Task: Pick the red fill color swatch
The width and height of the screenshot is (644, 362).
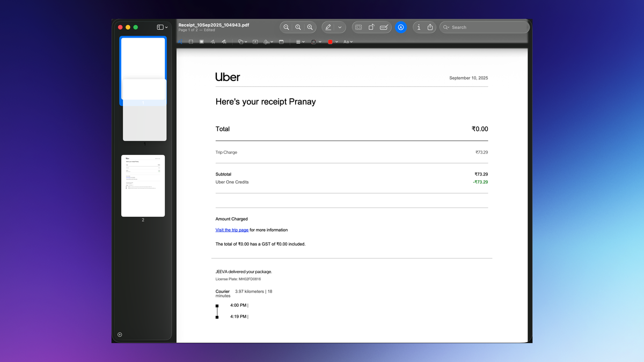Action: 331,42
